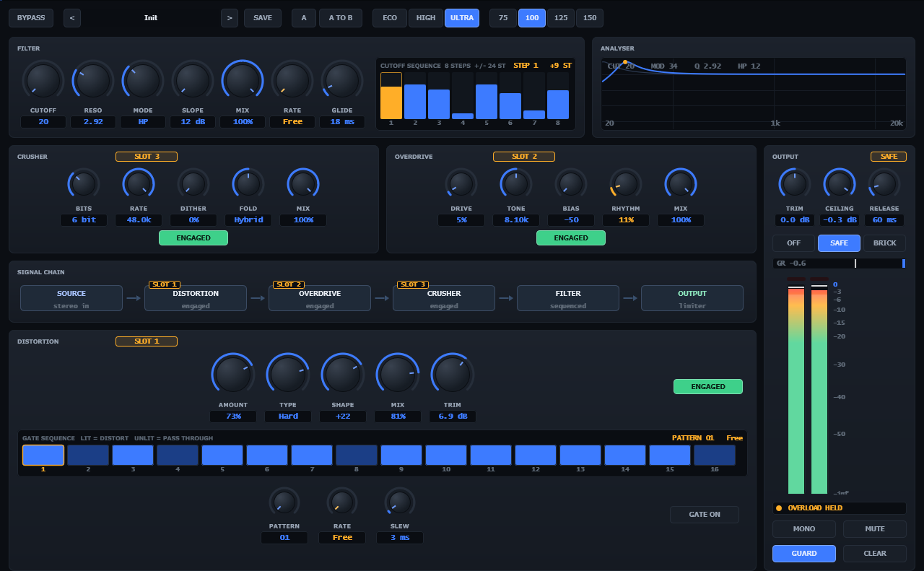Click the crusher BITS knob
The height and width of the screenshot is (571, 924).
[x=84, y=184]
